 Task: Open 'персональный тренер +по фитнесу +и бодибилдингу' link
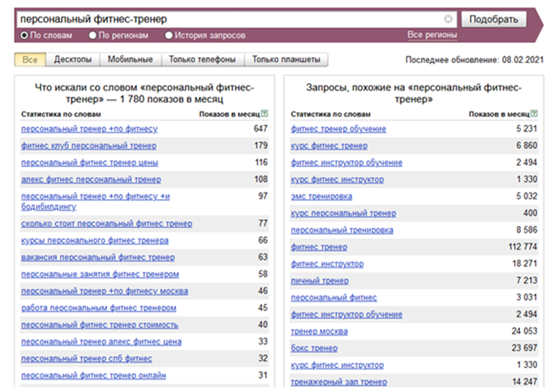point(95,201)
